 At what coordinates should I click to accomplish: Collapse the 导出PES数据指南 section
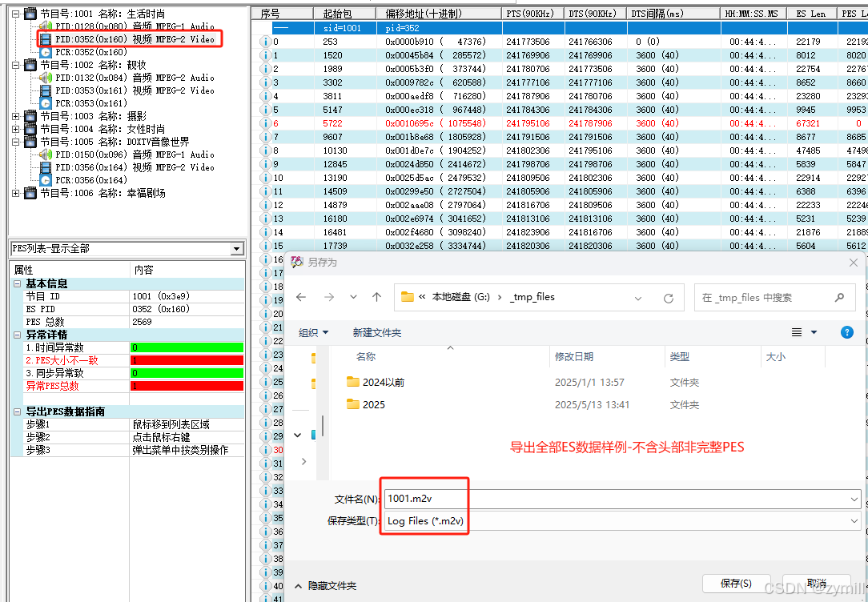point(17,411)
